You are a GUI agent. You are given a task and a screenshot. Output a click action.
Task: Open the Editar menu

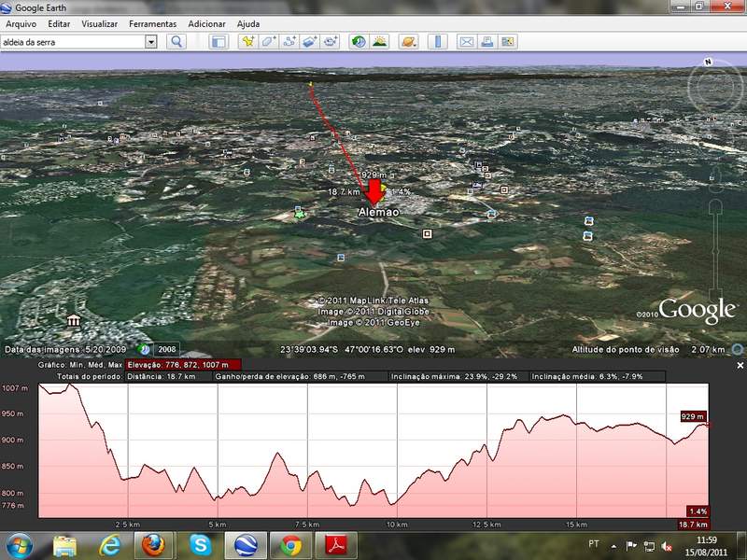coord(59,24)
